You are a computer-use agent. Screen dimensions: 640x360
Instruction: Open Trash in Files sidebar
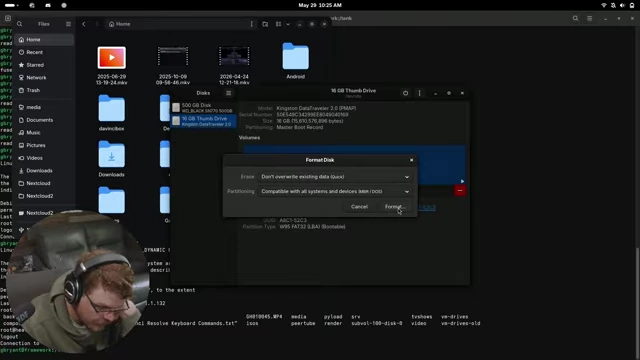point(44,90)
